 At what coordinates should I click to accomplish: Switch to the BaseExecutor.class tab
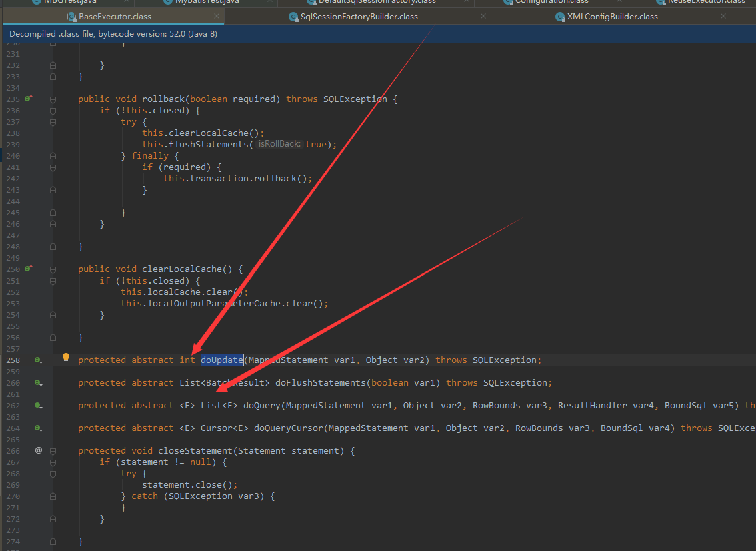click(114, 17)
